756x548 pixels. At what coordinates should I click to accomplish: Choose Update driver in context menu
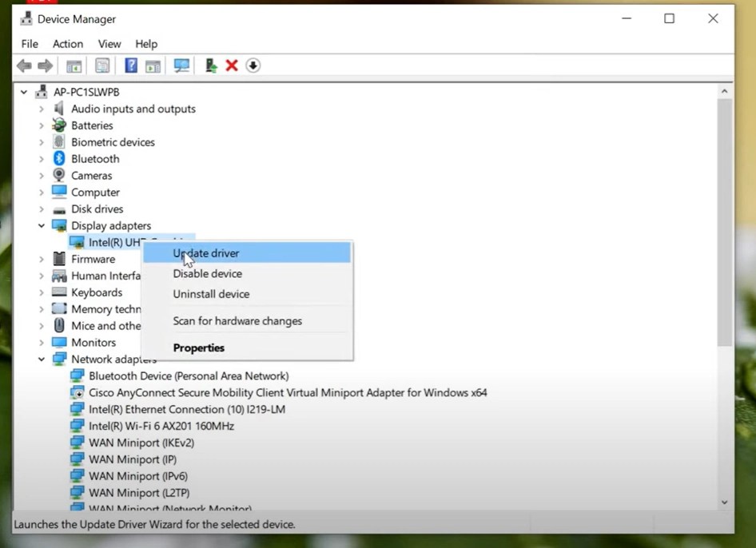pos(247,253)
